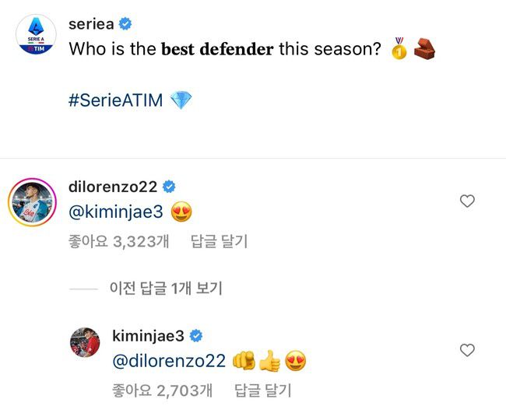The height and width of the screenshot is (420, 506).
Task: View likes on 좋아요 3,323개
Action: tap(117, 242)
